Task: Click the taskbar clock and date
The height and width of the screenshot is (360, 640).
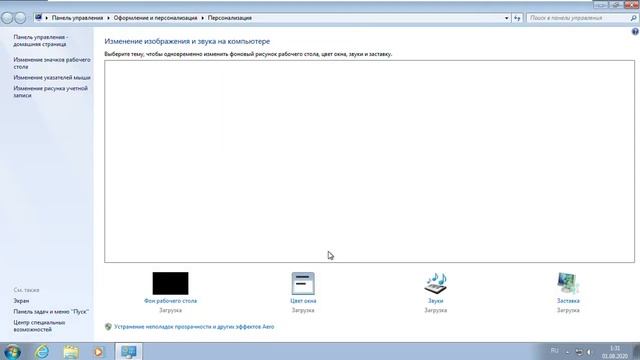Action: (615, 352)
